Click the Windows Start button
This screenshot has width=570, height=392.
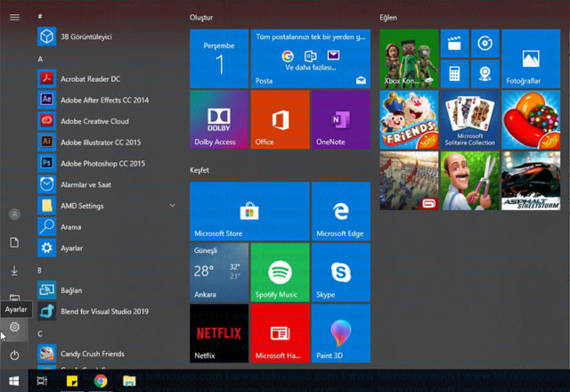click(14, 380)
